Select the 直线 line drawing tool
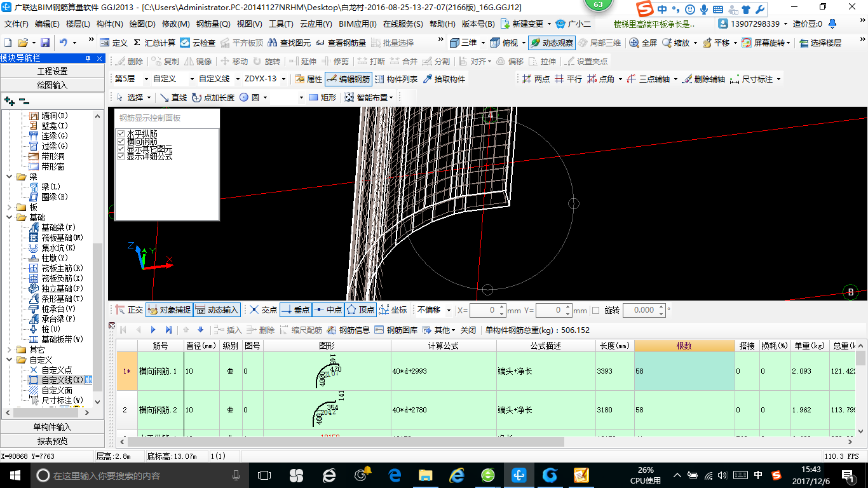Image resolution: width=868 pixels, height=488 pixels. [173, 97]
